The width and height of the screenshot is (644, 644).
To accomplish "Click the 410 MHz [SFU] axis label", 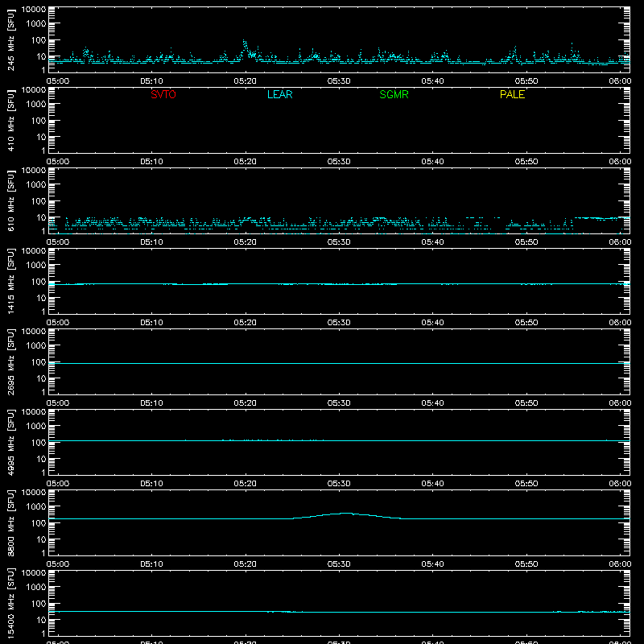I will pos(10,120).
